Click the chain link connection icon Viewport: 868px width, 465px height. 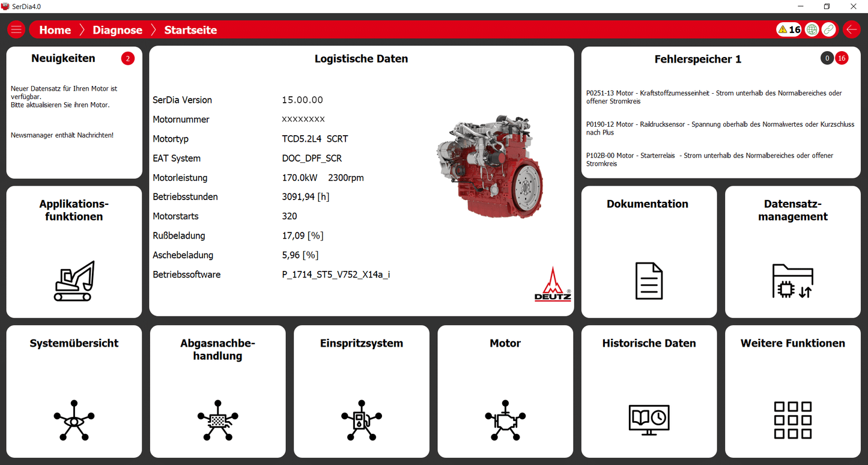coord(828,29)
